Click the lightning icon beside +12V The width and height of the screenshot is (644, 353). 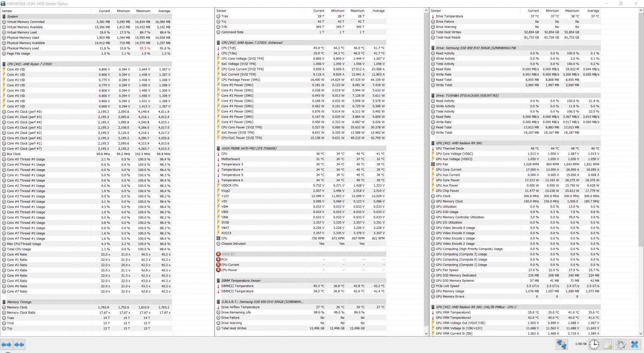pos(219,196)
